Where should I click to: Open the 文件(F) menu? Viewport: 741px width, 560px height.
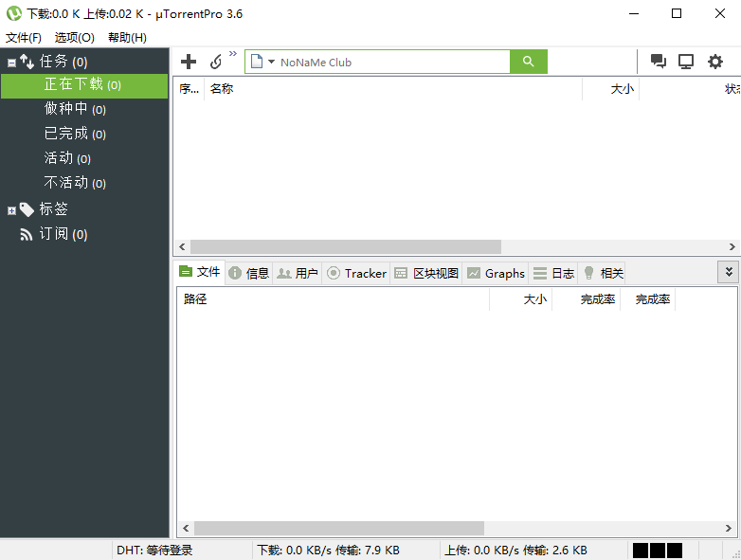(23, 37)
